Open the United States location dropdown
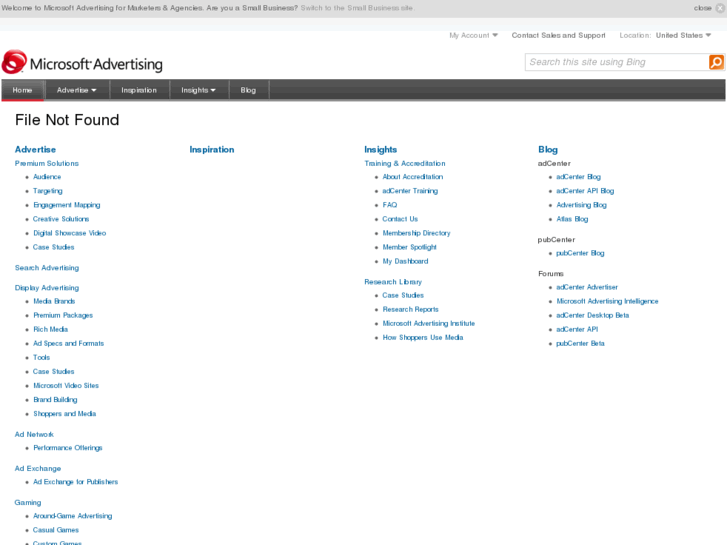 [x=683, y=35]
